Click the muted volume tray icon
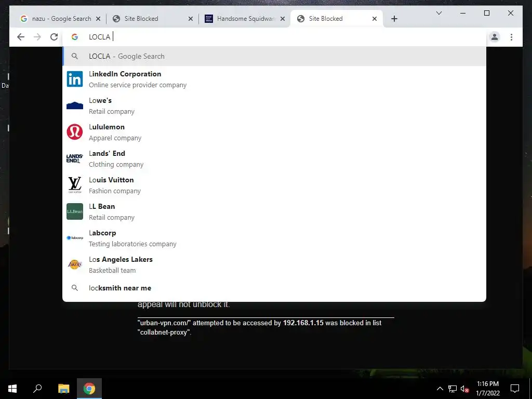The height and width of the screenshot is (399, 532). 465,389
